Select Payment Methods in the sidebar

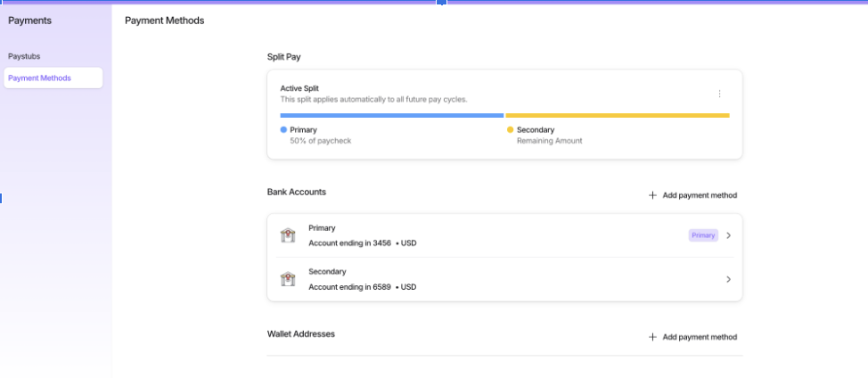coord(39,78)
